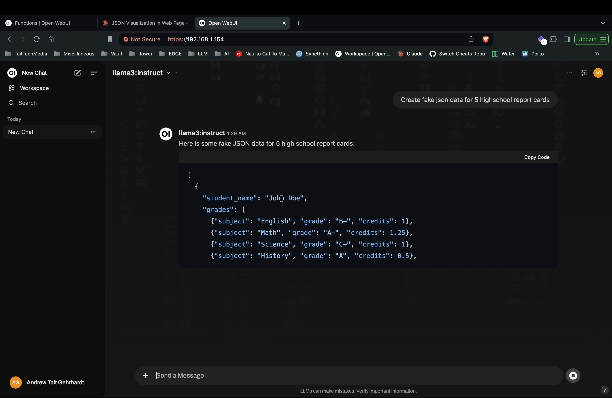Go back with the browser back arrow
The height and width of the screenshot is (398, 612).
click(x=10, y=39)
